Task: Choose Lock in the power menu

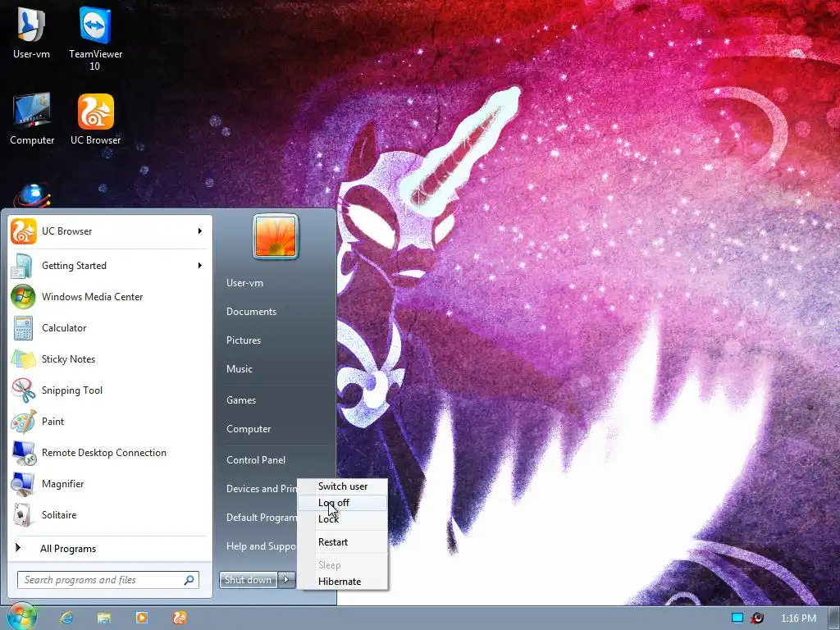Action: pos(343,519)
